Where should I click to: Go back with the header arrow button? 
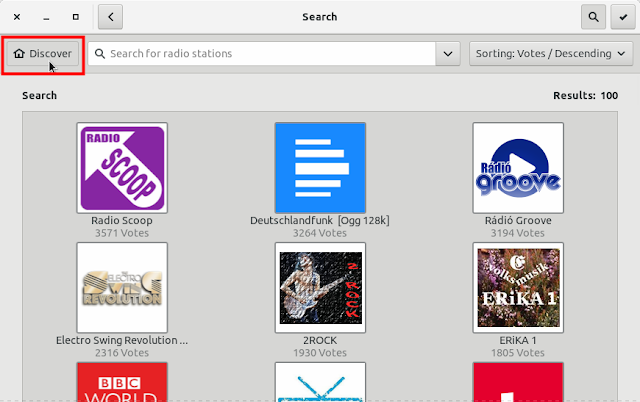coord(110,17)
